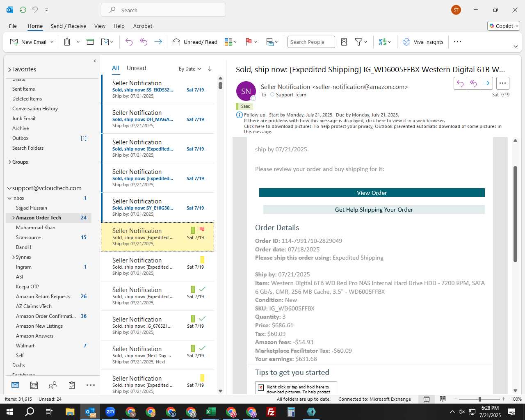This screenshot has width=525, height=420.
Task: Click Get Help Shipping Your Order
Action: pyautogui.click(x=374, y=210)
